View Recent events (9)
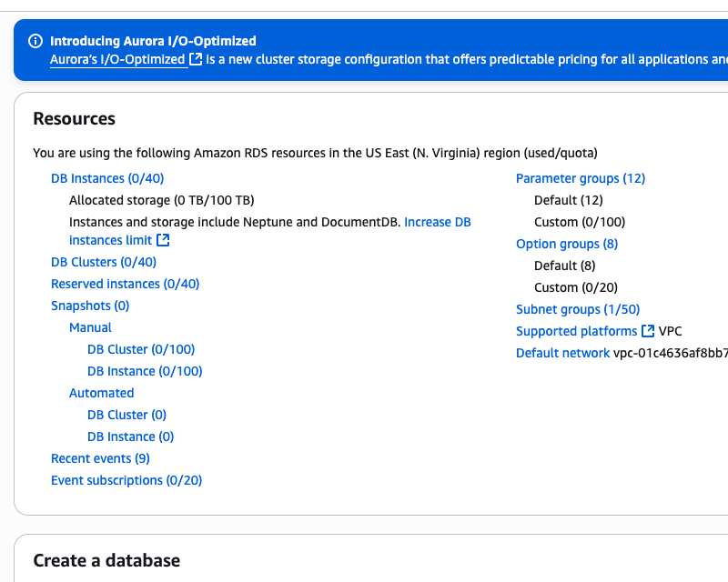The height and width of the screenshot is (582, 728). click(x=100, y=458)
